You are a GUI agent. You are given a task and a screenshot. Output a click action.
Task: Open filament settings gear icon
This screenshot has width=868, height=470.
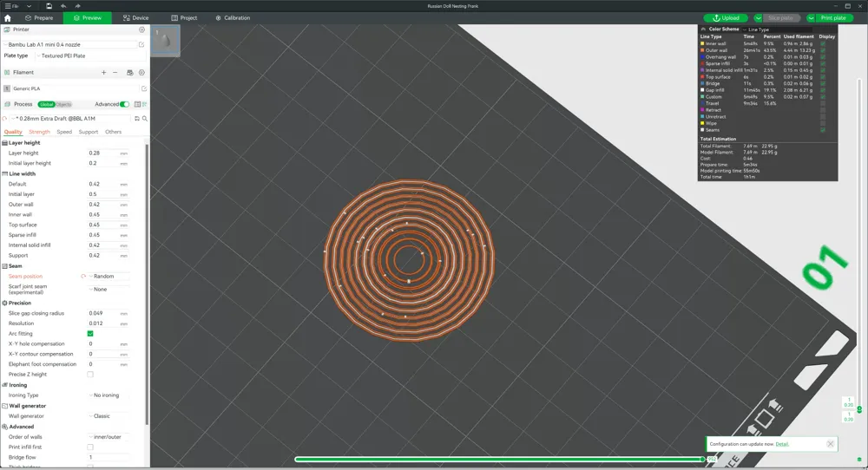tap(141, 73)
